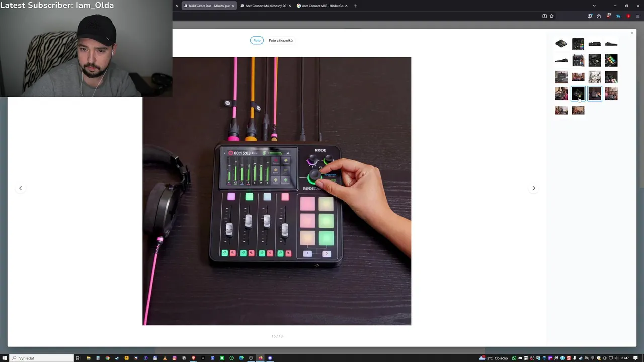Show the next gallery photo
644x362 pixels.
click(534, 188)
